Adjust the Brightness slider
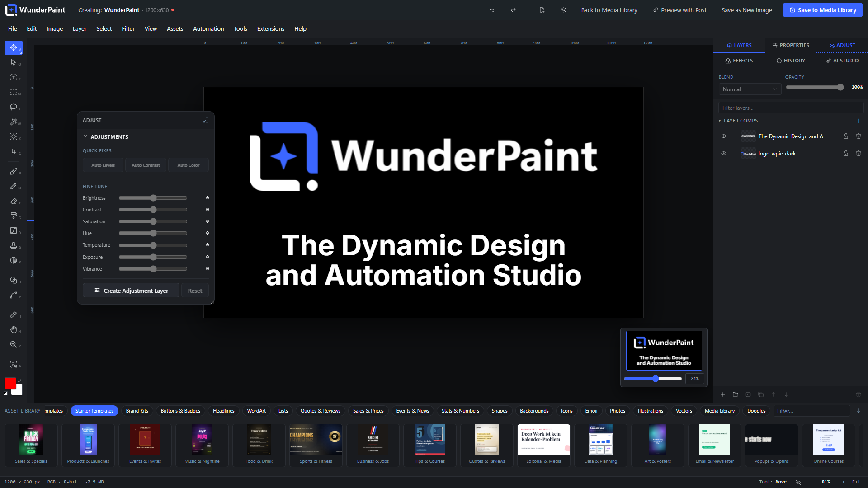868x488 pixels. pos(153,198)
